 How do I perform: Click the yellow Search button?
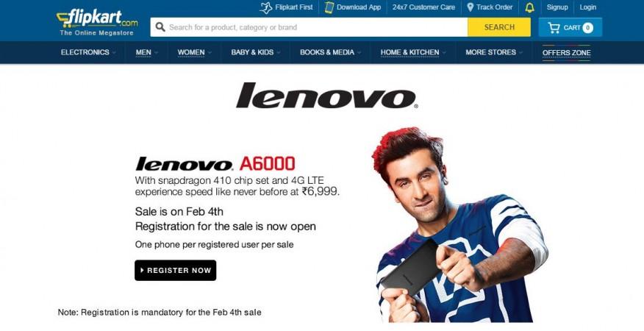[499, 27]
